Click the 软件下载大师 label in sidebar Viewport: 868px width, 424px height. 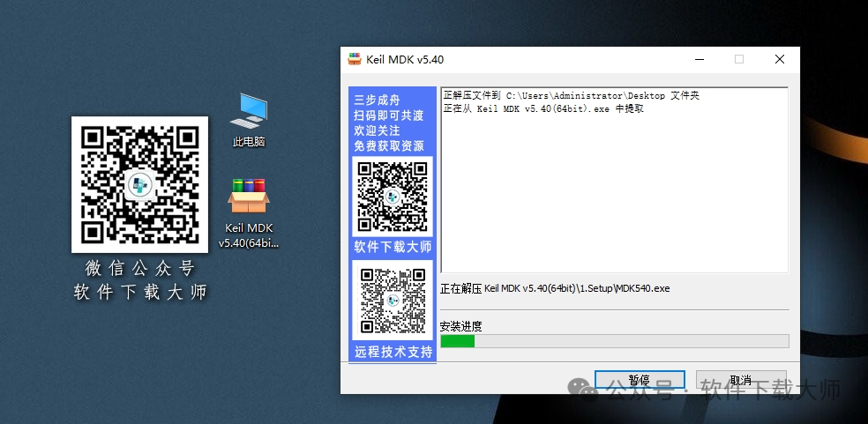[393, 247]
